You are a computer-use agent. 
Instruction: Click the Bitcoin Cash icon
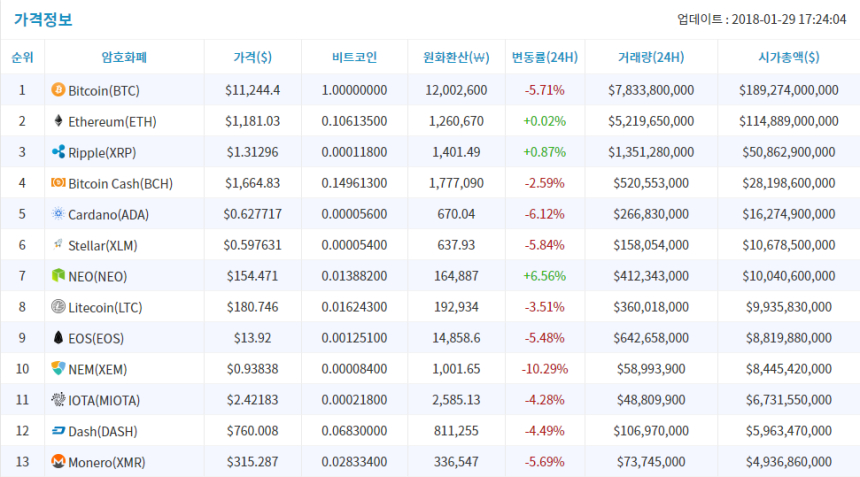(x=58, y=183)
